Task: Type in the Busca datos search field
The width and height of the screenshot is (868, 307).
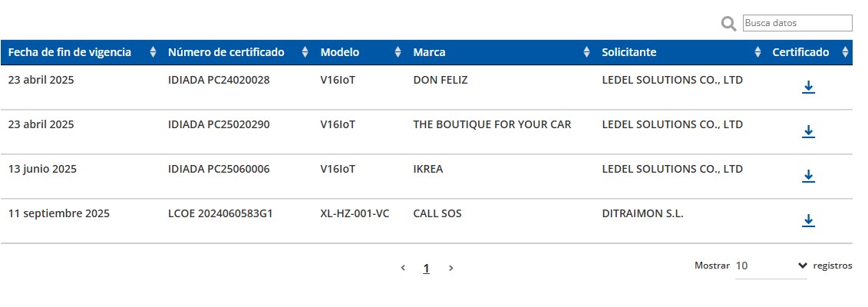Action: click(x=797, y=23)
